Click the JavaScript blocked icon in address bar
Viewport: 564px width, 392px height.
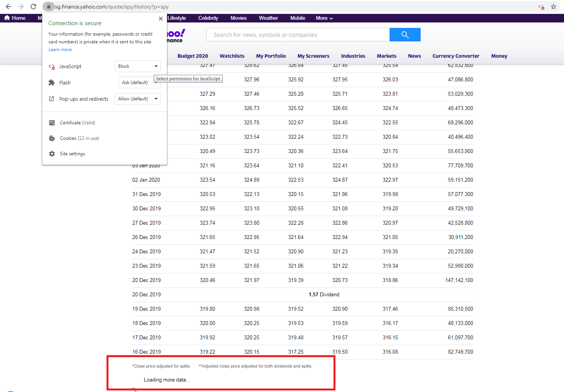pyautogui.click(x=542, y=7)
